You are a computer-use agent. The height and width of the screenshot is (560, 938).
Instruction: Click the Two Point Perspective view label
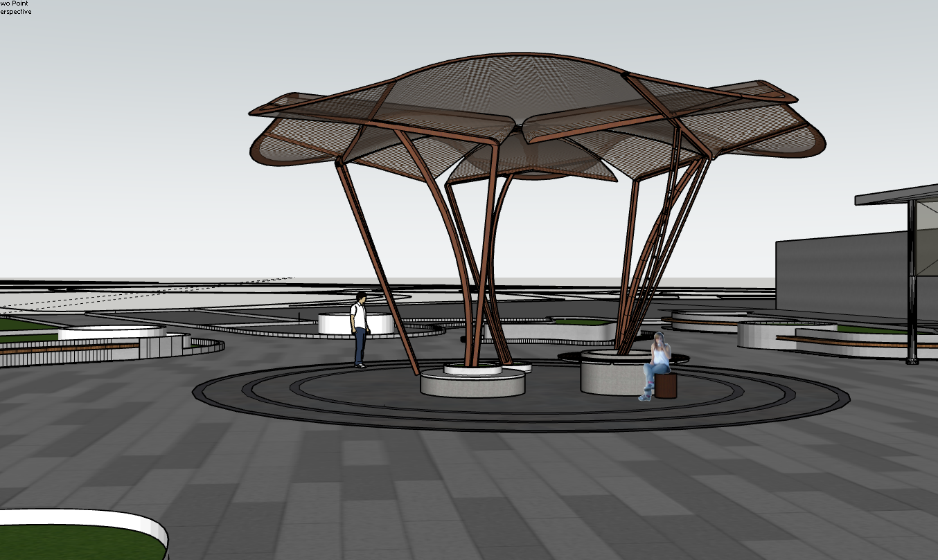click(x=15, y=8)
